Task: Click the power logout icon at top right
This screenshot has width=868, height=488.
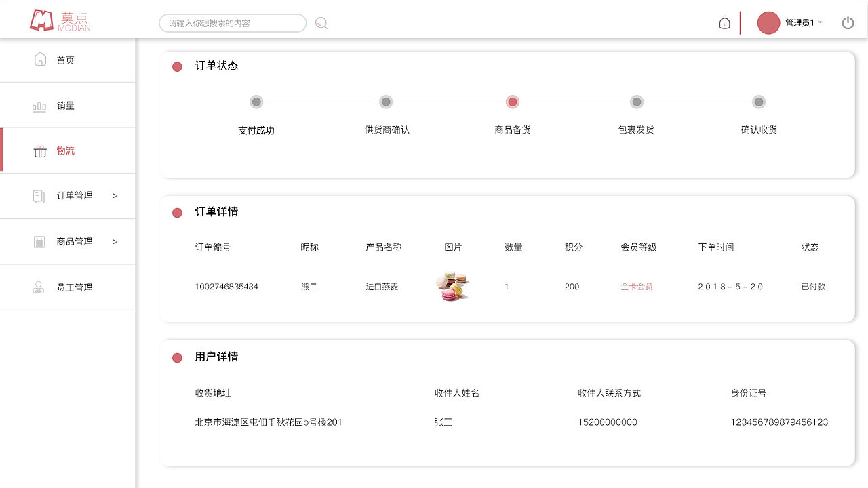Action: (848, 22)
